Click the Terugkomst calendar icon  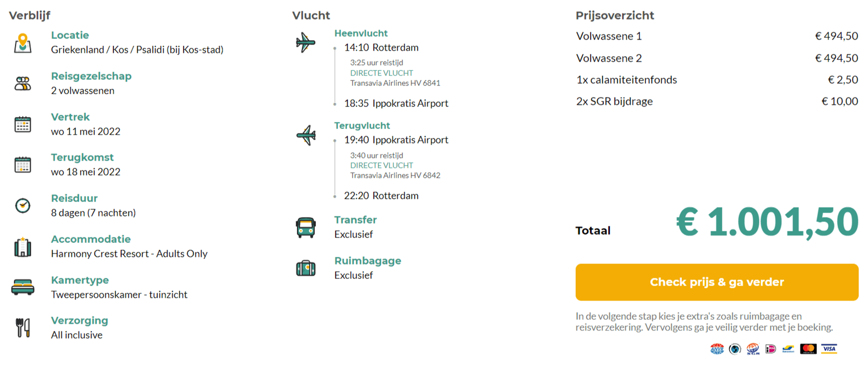tap(23, 165)
